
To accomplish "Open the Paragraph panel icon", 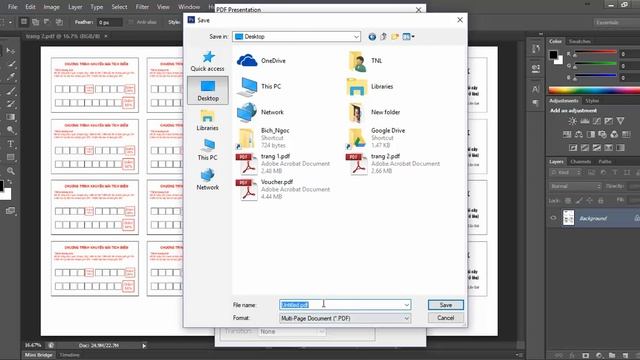I will (x=536, y=103).
